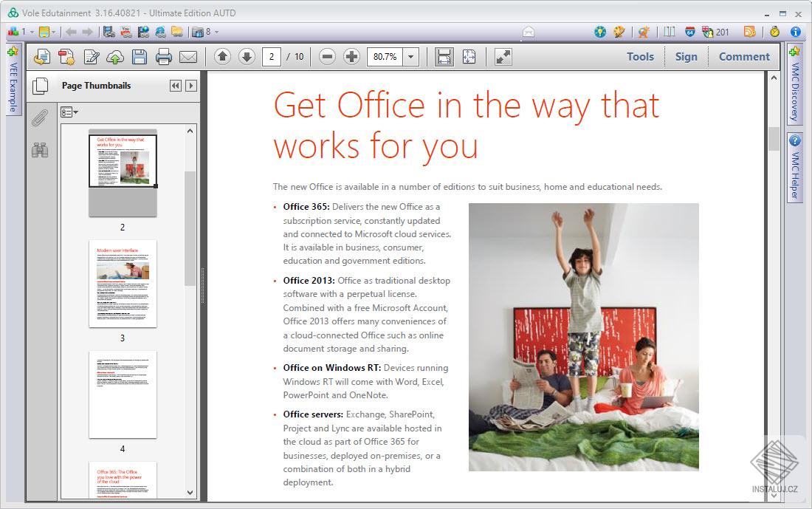The height and width of the screenshot is (509, 812).
Task: Open the thumbnails options menu dropdown
Action: [x=69, y=112]
